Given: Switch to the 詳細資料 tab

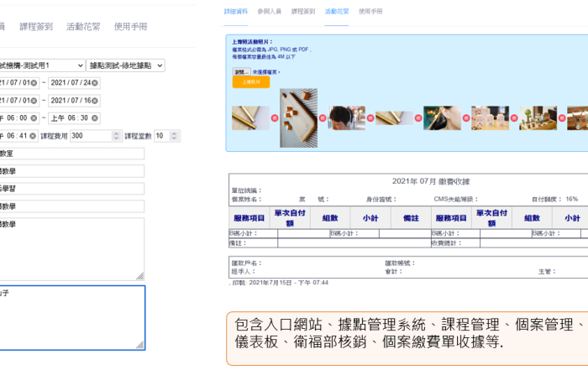Looking at the screenshot, I should coord(236,12).
